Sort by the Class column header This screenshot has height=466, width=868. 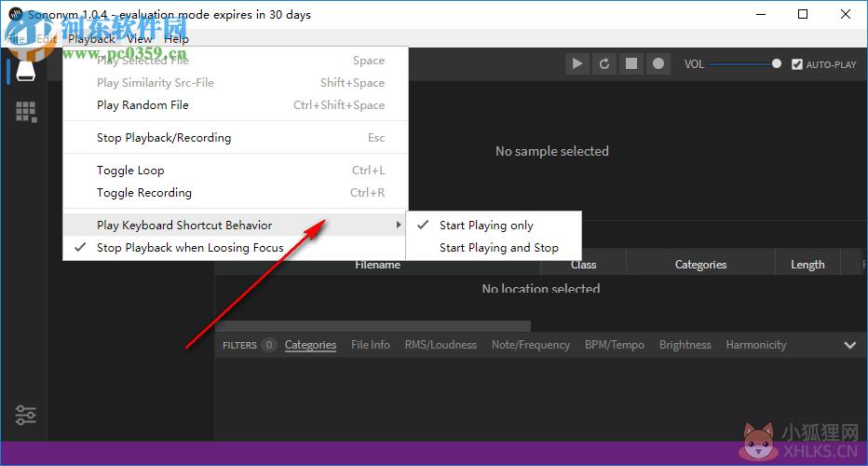(583, 265)
